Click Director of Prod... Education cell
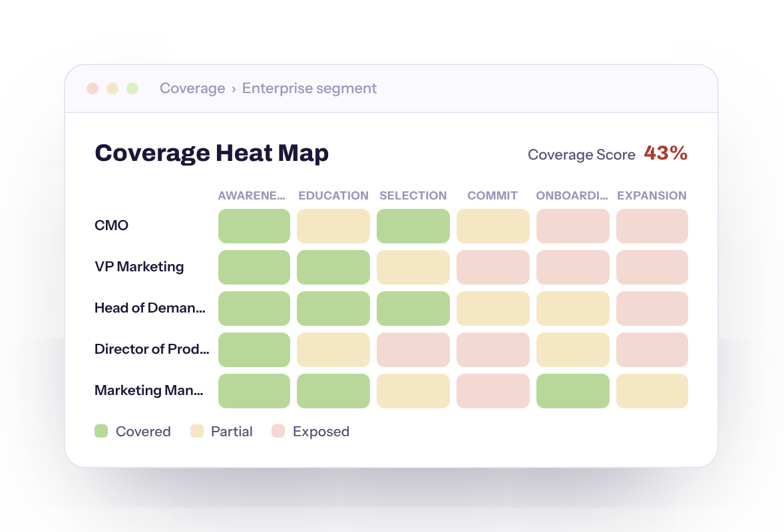 tap(333, 350)
